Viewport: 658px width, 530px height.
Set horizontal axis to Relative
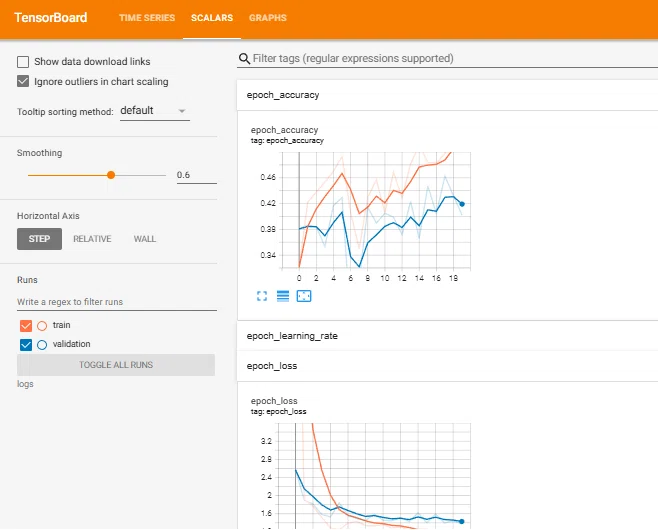click(92, 239)
